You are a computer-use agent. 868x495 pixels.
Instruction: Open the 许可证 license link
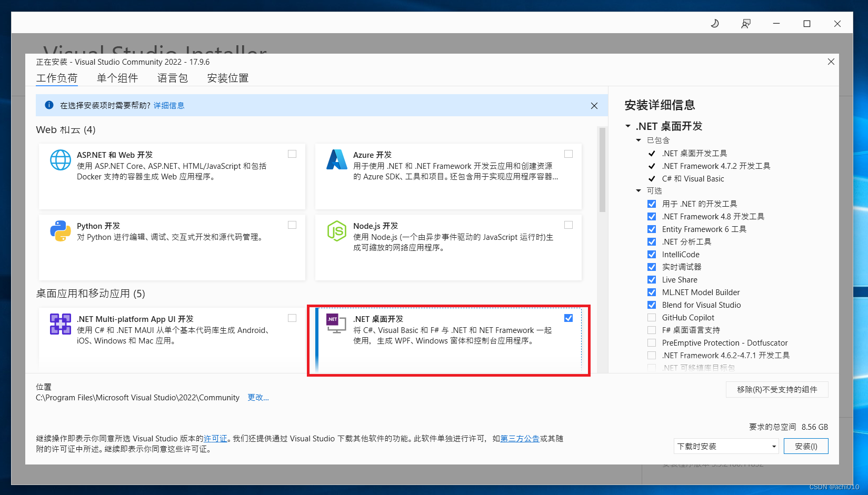[216, 439]
